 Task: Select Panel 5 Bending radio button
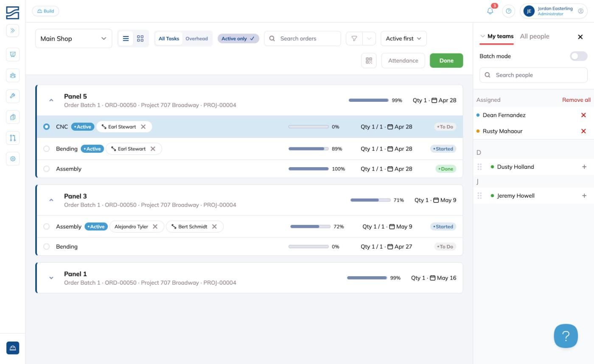pos(47,149)
